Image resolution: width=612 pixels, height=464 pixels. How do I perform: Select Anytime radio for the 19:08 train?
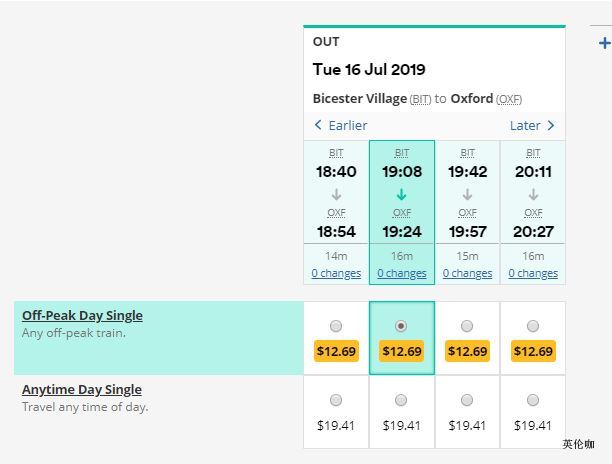click(x=401, y=400)
